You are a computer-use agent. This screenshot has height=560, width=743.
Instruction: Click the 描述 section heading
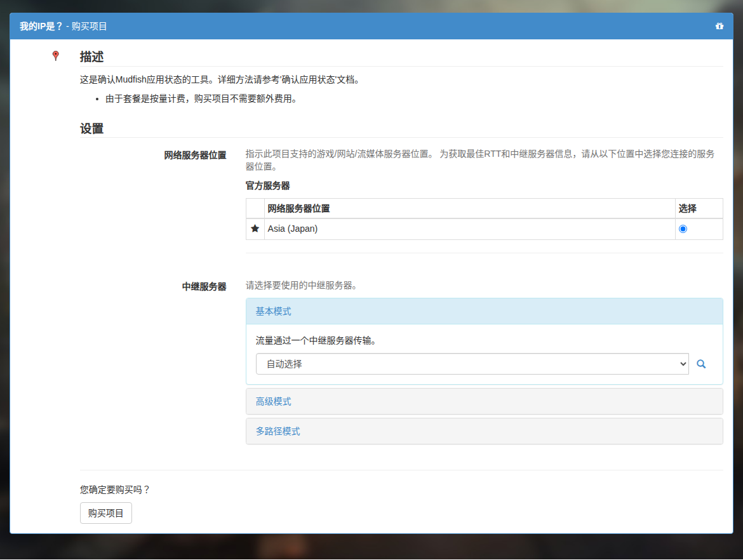[x=91, y=57]
